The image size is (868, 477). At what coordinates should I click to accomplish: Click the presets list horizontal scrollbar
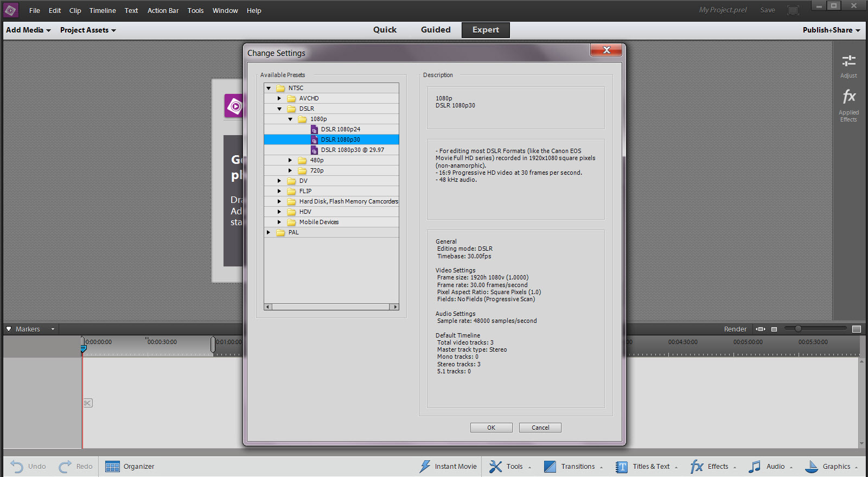click(x=331, y=307)
